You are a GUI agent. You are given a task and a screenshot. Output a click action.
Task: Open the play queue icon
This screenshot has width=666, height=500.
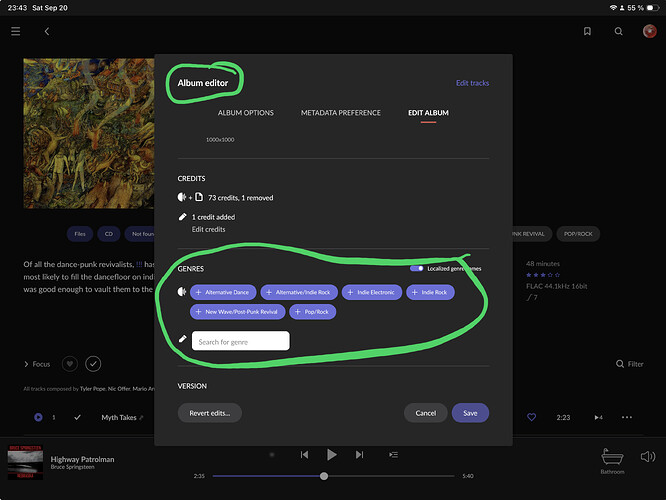coord(393,454)
